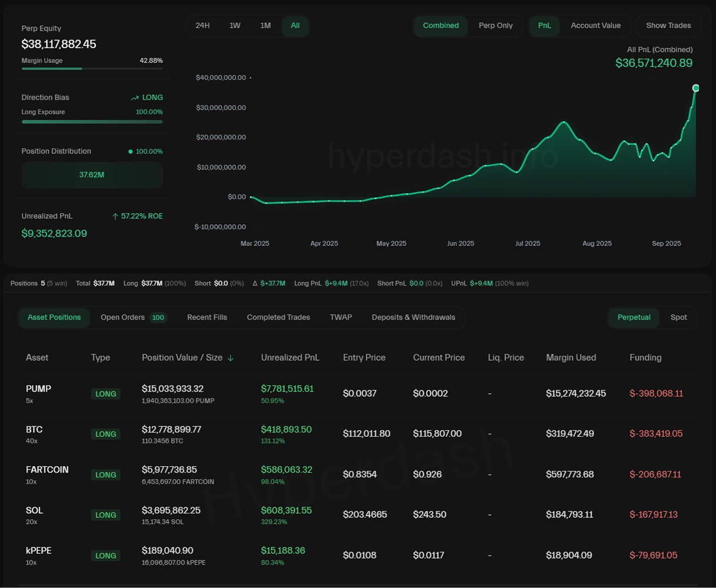716x588 pixels.
Task: Click the LONG trend arrow icon in Direction Bias
Action: [x=135, y=98]
